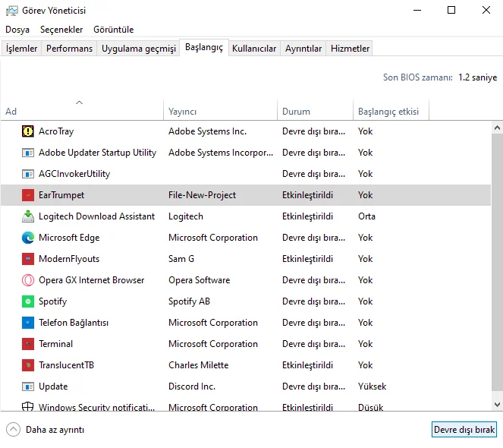Click the Spotify startup icon
The height and width of the screenshot is (448, 503).
pyautogui.click(x=28, y=301)
